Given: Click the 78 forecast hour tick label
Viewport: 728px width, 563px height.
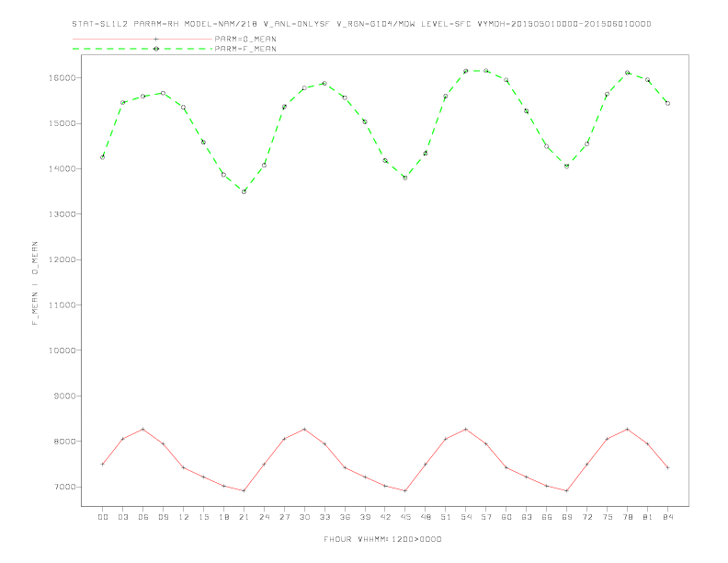Looking at the screenshot, I should (627, 517).
